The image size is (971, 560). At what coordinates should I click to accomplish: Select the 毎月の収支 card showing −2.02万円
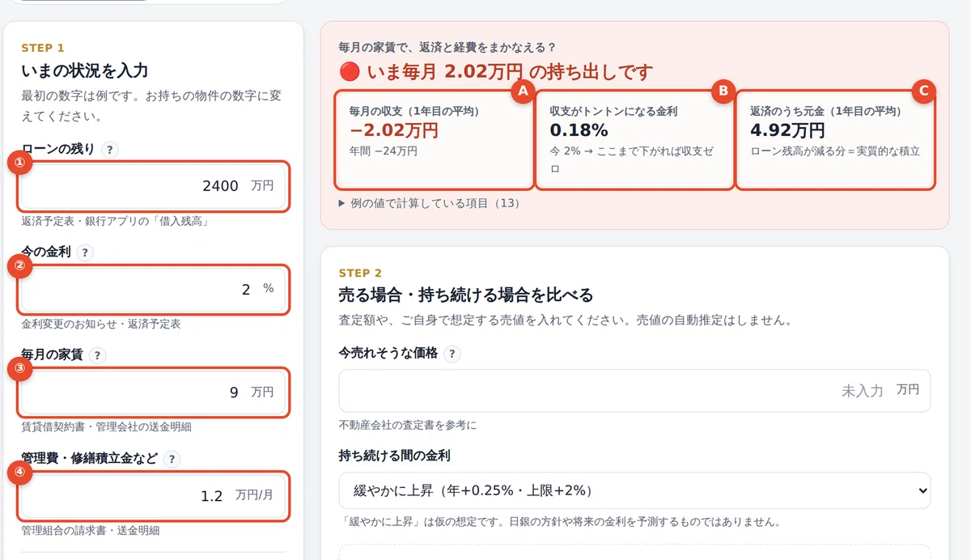pos(434,140)
